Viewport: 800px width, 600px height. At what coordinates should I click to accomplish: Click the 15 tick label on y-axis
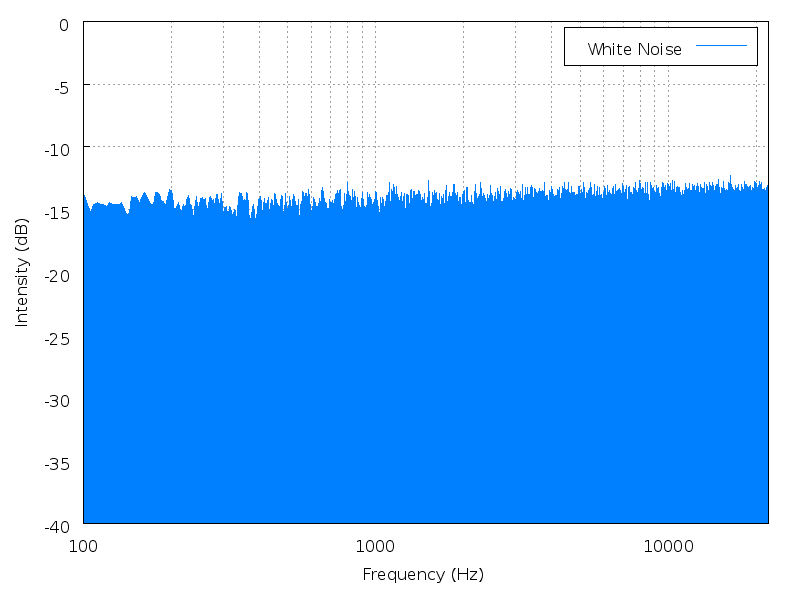coord(62,211)
